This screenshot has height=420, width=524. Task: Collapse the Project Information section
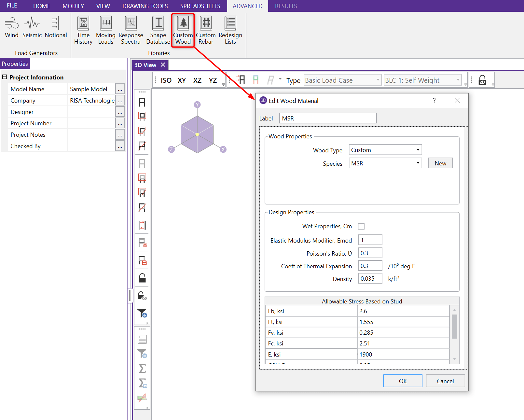5,77
